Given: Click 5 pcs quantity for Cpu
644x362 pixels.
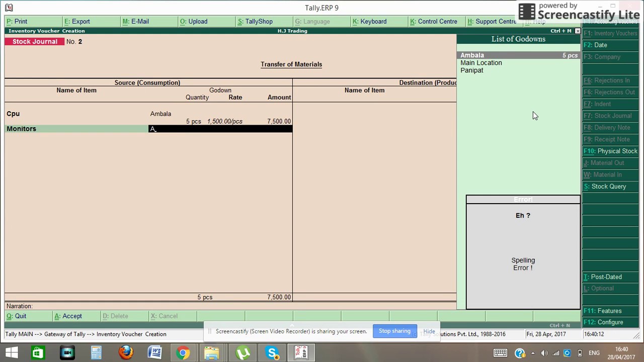Looking at the screenshot, I should [193, 121].
